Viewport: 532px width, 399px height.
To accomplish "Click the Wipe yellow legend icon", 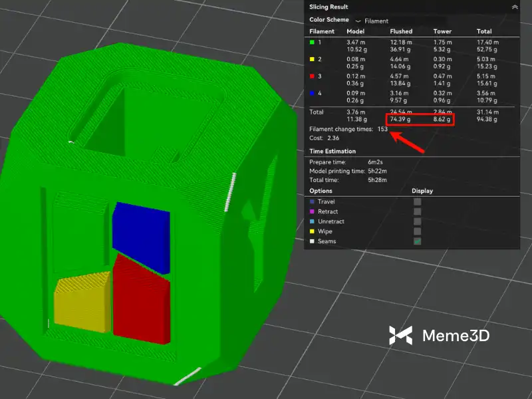I will coord(313,231).
